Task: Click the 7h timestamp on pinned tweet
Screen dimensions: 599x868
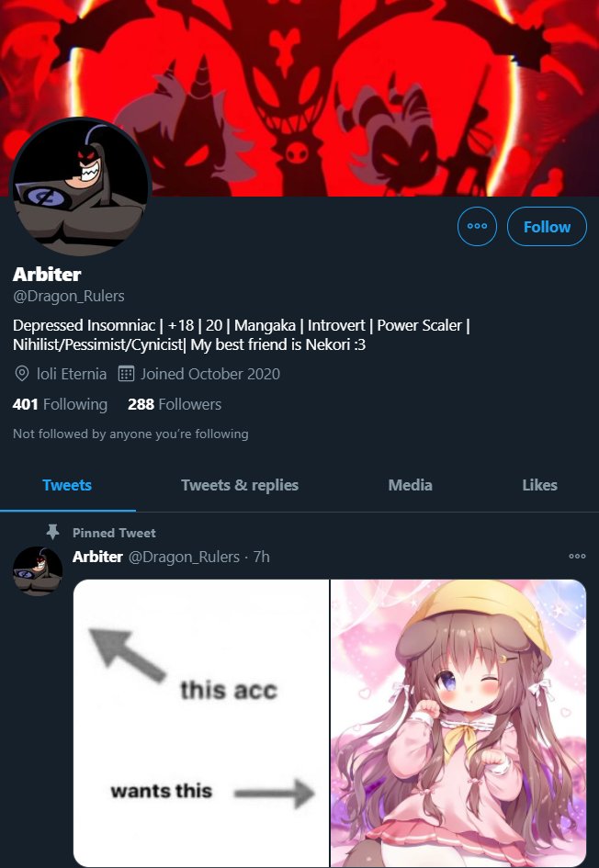Action: click(261, 557)
